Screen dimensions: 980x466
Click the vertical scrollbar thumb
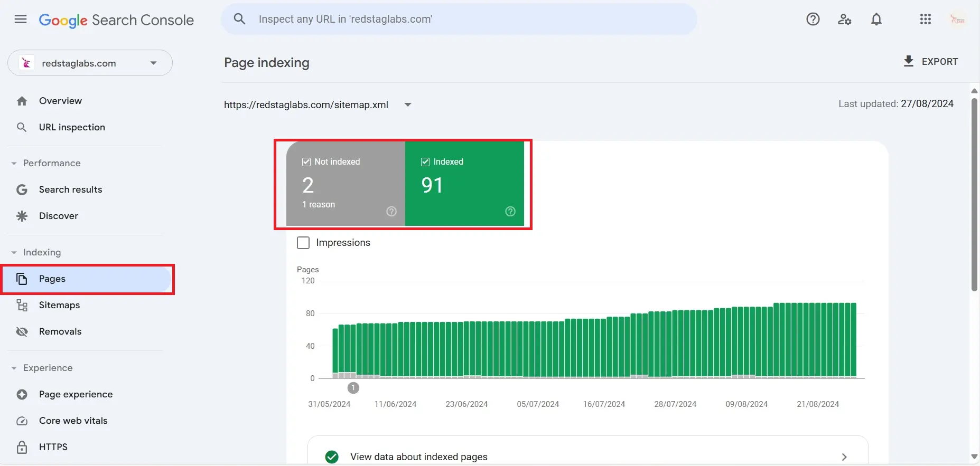[x=974, y=195]
